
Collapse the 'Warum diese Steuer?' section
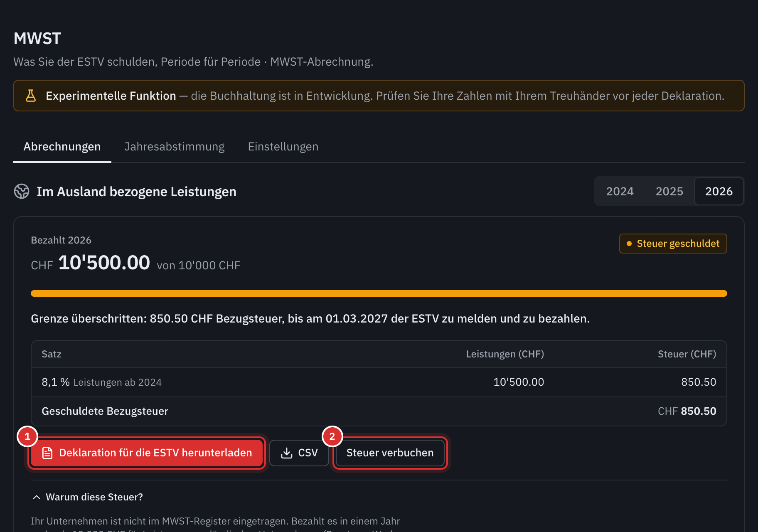88,497
